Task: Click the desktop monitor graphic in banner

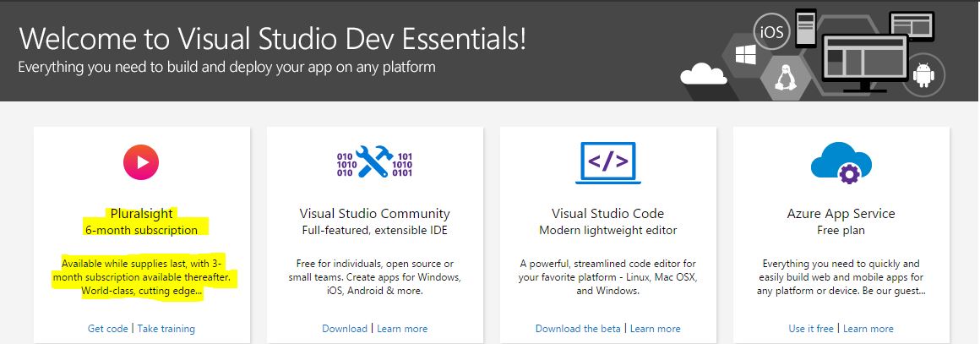Action: (866, 63)
